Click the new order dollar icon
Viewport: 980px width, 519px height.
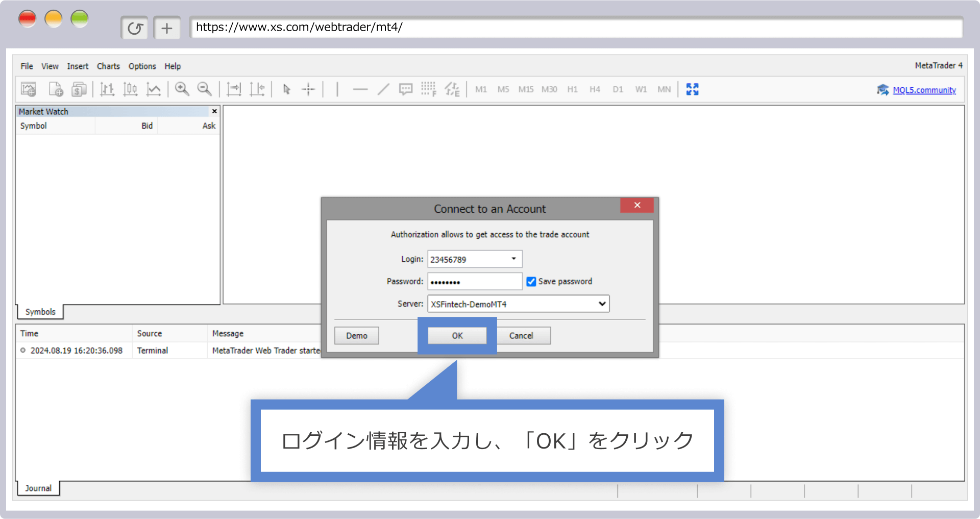click(79, 89)
